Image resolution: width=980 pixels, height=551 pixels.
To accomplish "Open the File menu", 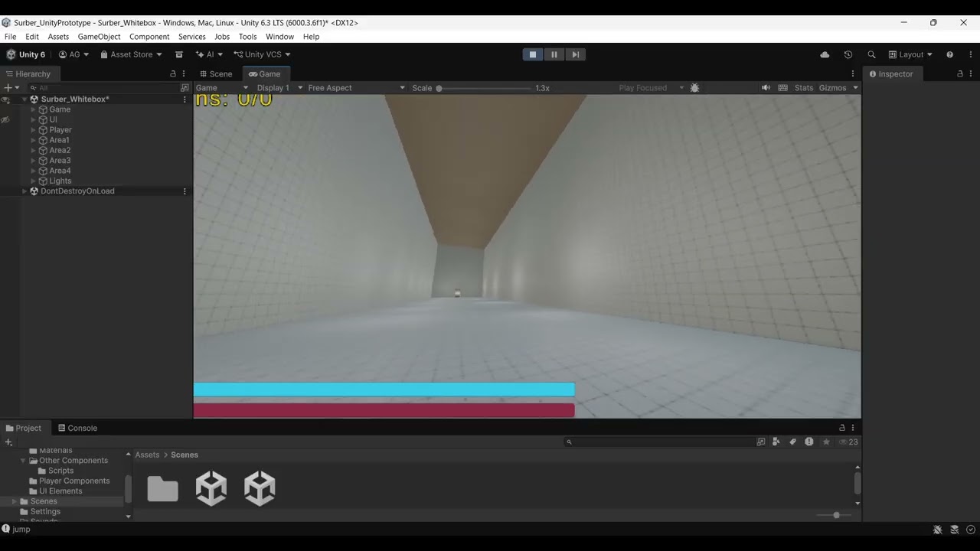I will click(x=10, y=37).
